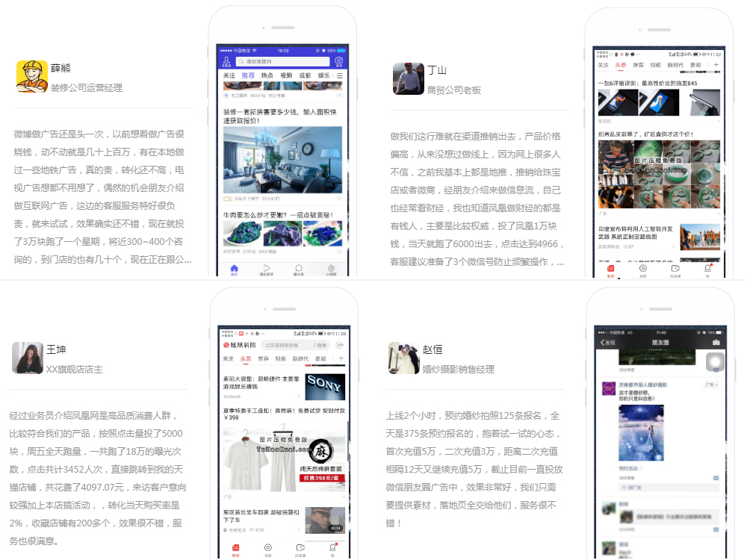
Task: Select the 头条 tab in 王坤's phone
Action: (x=245, y=358)
